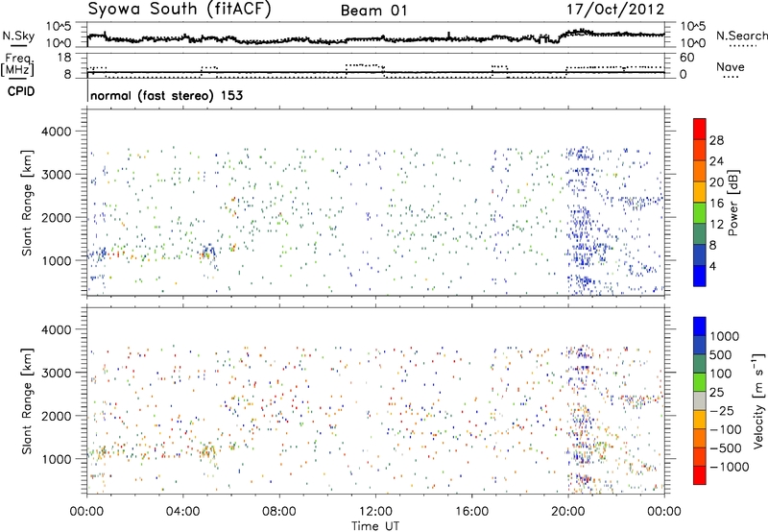
Task: Click the '25' label on Velocity colorbar
Action: [x=716, y=392]
